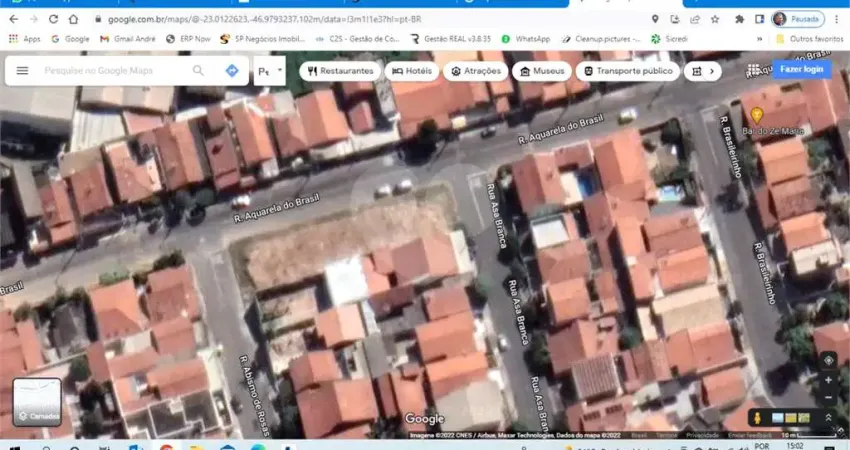This screenshot has height=450, width=850.
Task: Filter map by Atrações
Action: [475, 71]
